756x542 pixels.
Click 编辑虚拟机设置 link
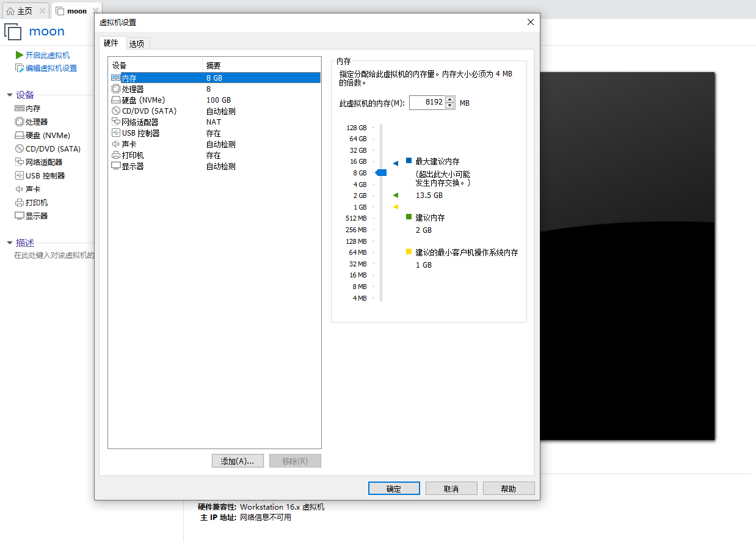tap(51, 68)
